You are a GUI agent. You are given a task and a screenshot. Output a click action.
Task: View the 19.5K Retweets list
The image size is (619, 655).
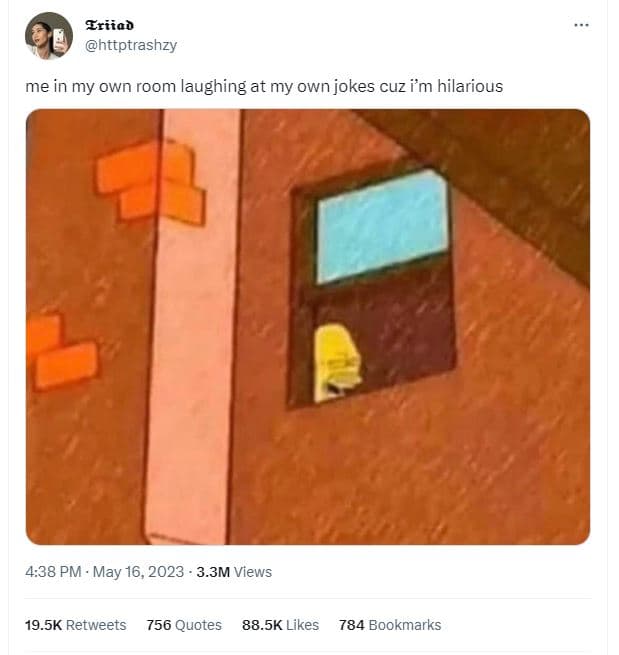pos(76,625)
